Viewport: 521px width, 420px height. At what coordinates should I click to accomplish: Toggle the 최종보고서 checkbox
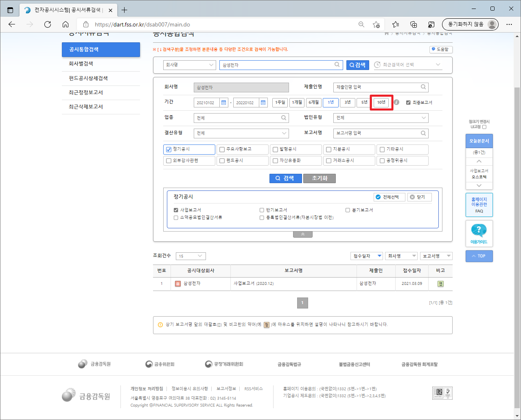[x=408, y=103]
